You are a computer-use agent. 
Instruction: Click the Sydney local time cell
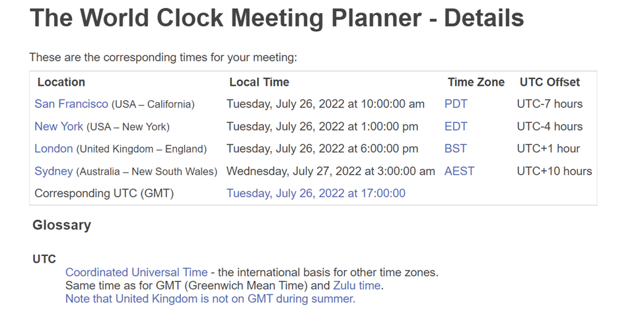(x=330, y=172)
